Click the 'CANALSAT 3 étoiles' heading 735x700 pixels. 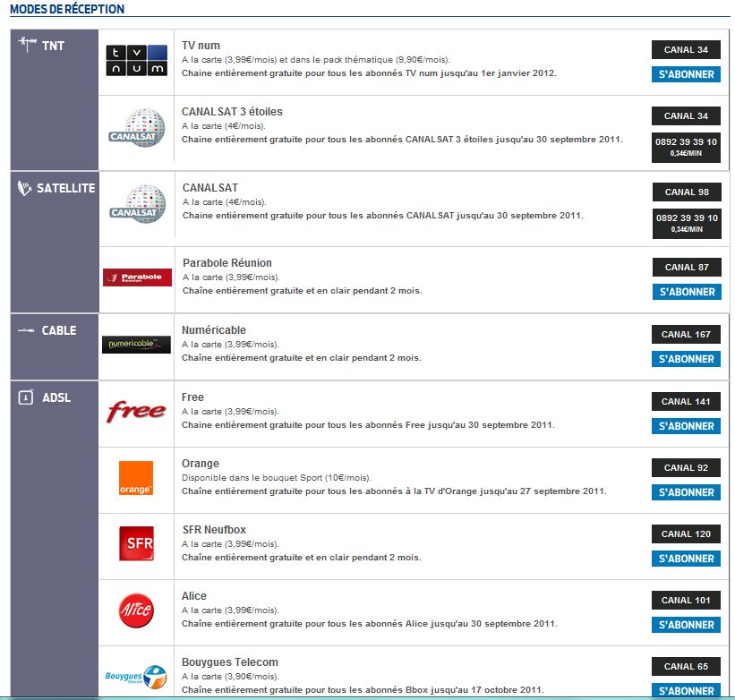[232, 112]
